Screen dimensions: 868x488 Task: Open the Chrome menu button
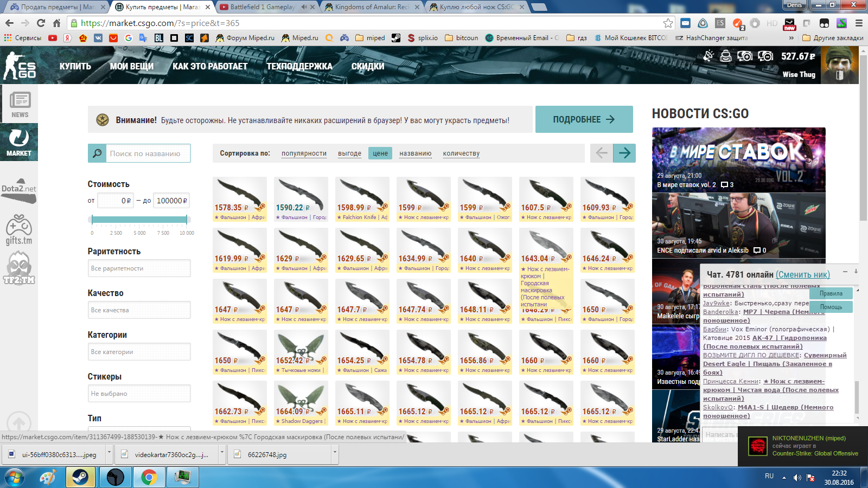tap(858, 23)
